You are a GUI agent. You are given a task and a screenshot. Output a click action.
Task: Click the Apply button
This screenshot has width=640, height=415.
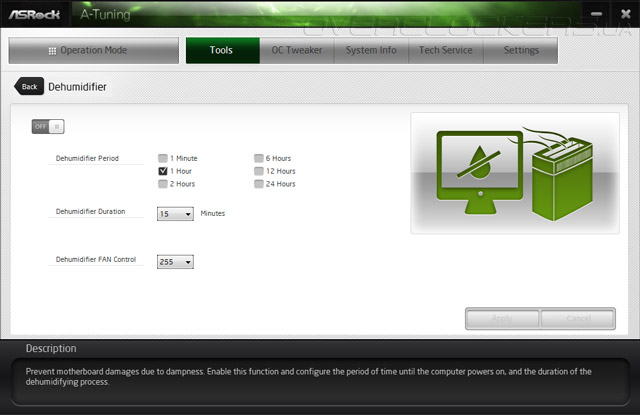pos(502,318)
